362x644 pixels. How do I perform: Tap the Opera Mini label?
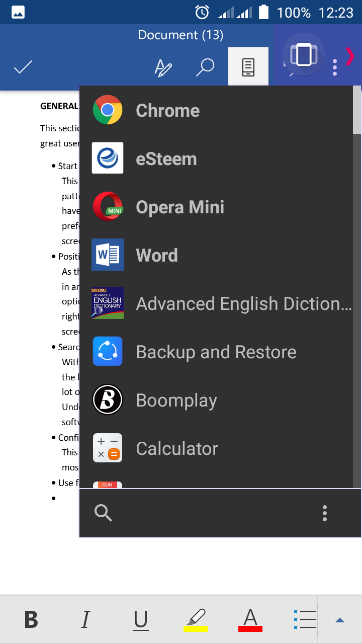coord(180,207)
